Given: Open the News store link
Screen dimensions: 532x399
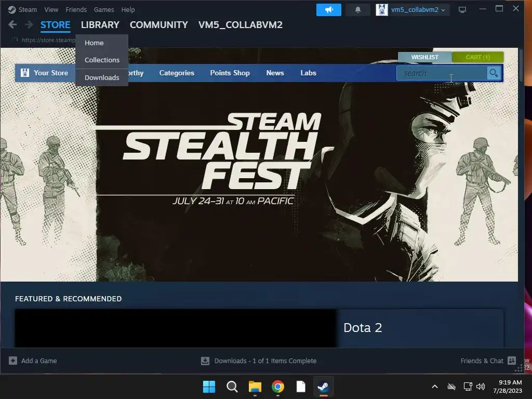Looking at the screenshot, I should (275, 73).
